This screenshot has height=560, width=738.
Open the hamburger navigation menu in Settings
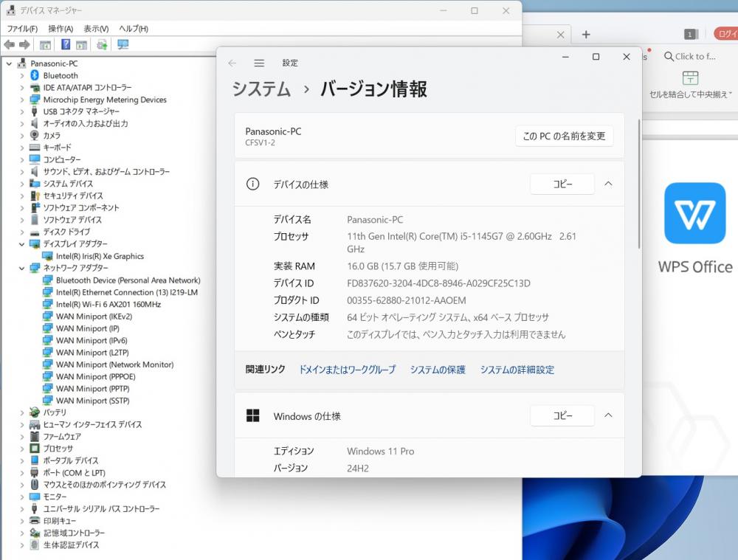point(259,63)
